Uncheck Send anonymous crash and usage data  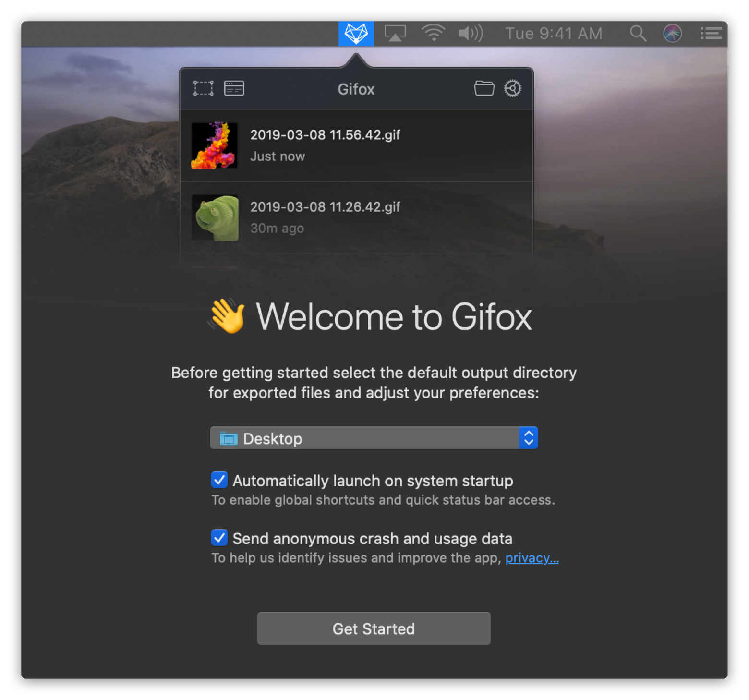click(219, 538)
